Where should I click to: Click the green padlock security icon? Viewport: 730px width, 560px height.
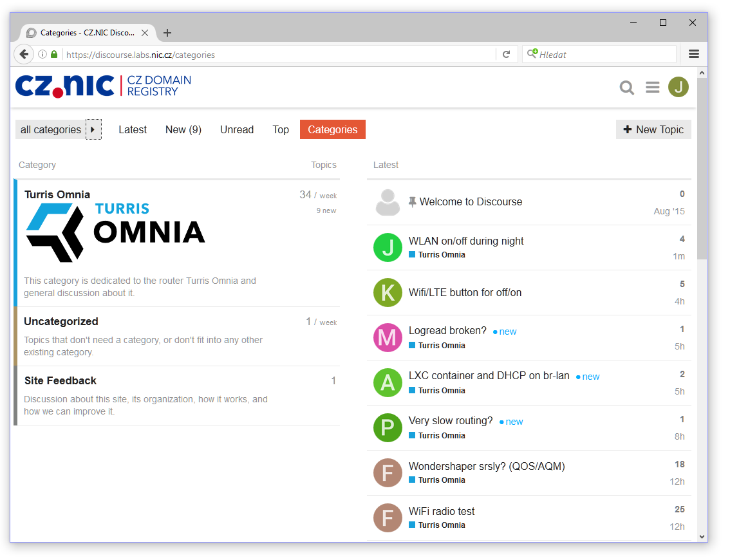click(54, 55)
